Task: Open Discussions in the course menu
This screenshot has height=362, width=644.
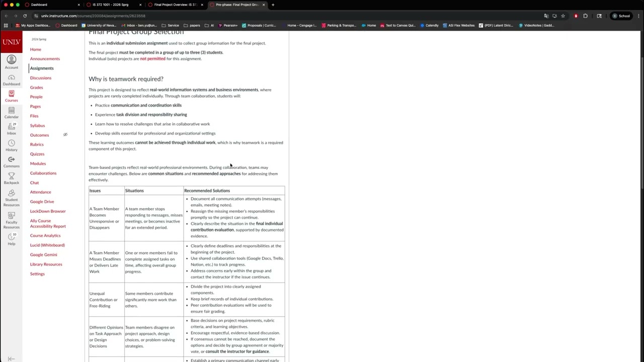Action: (x=40, y=78)
